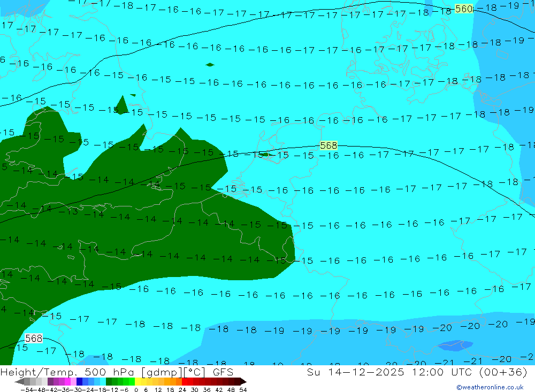Click the legend label 54
The image size is (535, 392).
(x=243, y=390)
